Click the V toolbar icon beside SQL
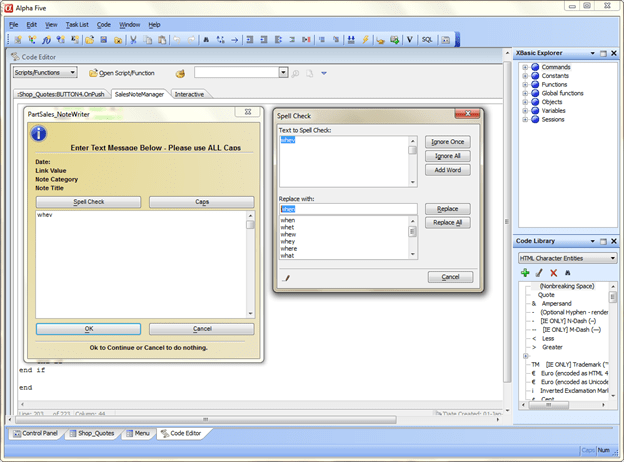Screen dimensions: 624x462 click(x=410, y=40)
